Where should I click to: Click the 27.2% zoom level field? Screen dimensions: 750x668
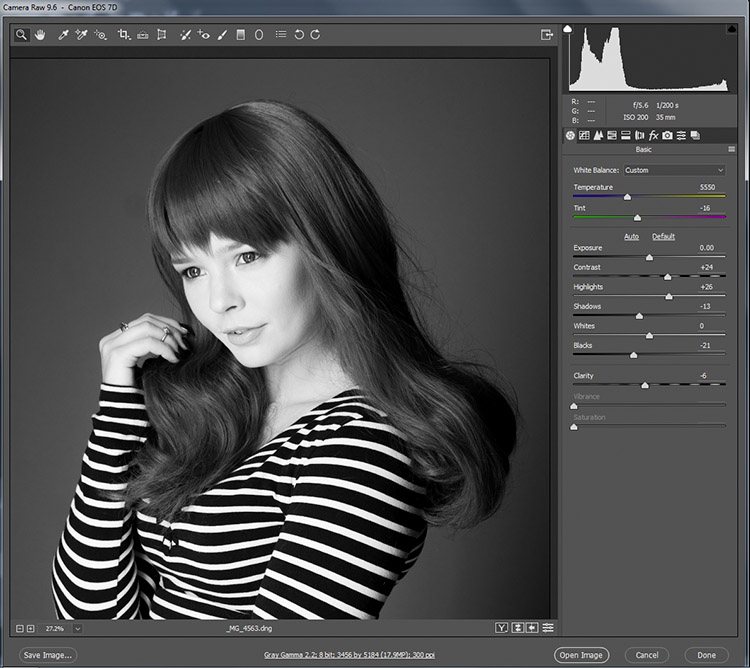coord(55,629)
